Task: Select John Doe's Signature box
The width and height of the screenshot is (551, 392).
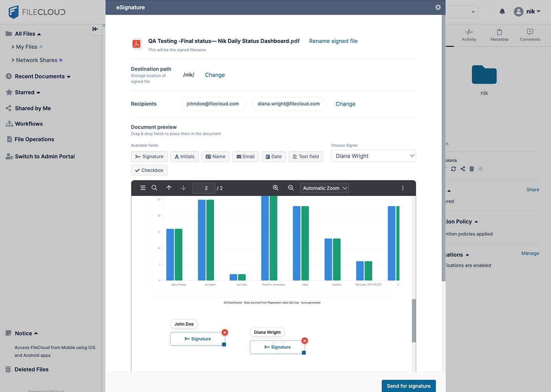Action: 197,339
